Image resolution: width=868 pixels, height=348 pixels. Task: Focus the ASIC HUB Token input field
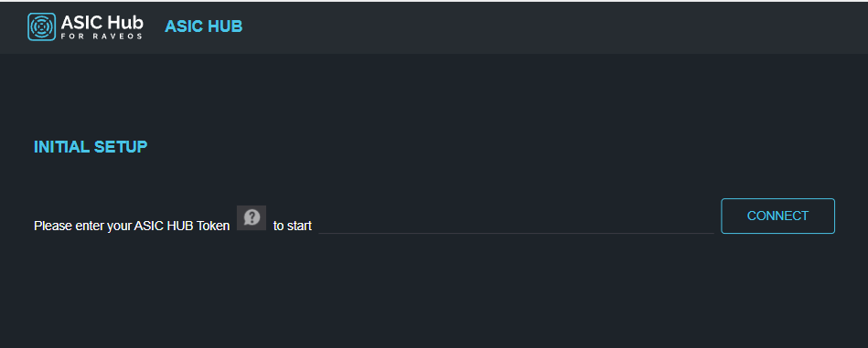coord(516,224)
